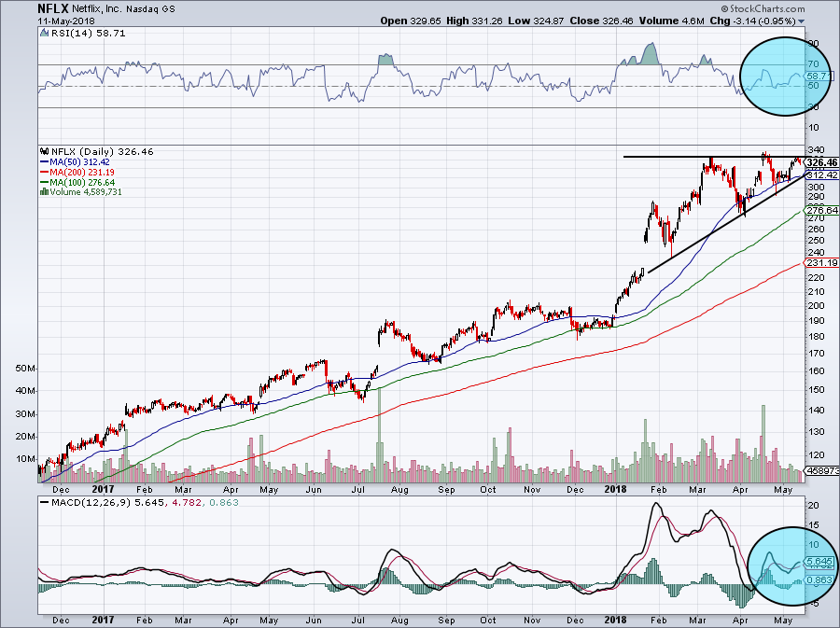840x628 pixels.
Task: Click the 20 label on MACD axis
Action: [x=813, y=506]
